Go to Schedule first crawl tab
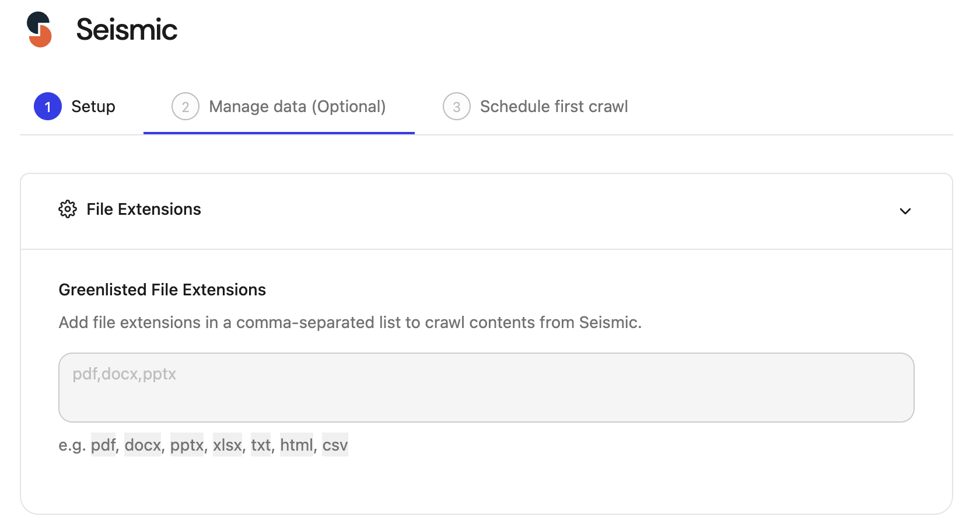 pyautogui.click(x=554, y=107)
